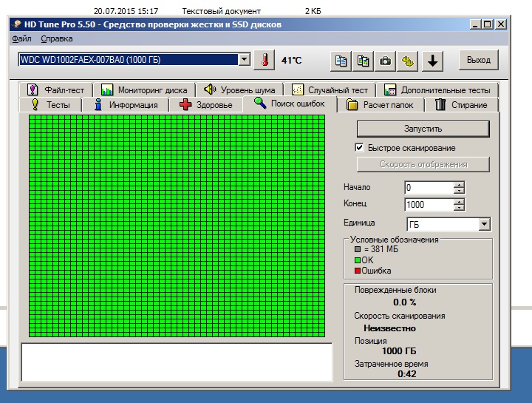
Task: Click the 0.0 % damaged blocks value
Action: 404,302
